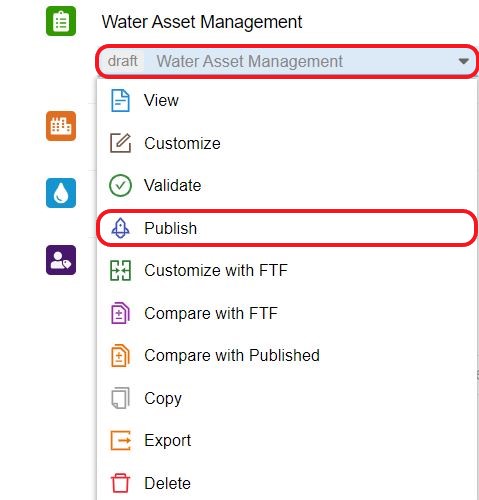Select the Validate menu entry
Viewport: 479px width, 500px height.
[x=287, y=185]
